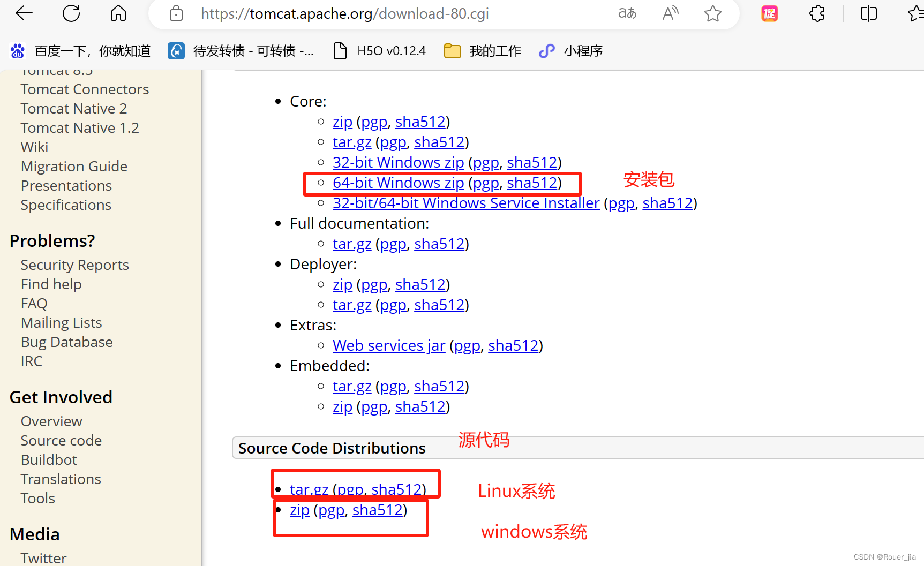The height and width of the screenshot is (566, 924).
Task: Open sha512 for source code zip
Action: pos(377,510)
